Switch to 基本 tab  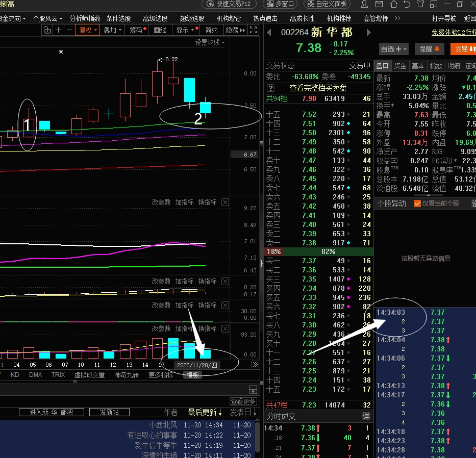[418, 66]
